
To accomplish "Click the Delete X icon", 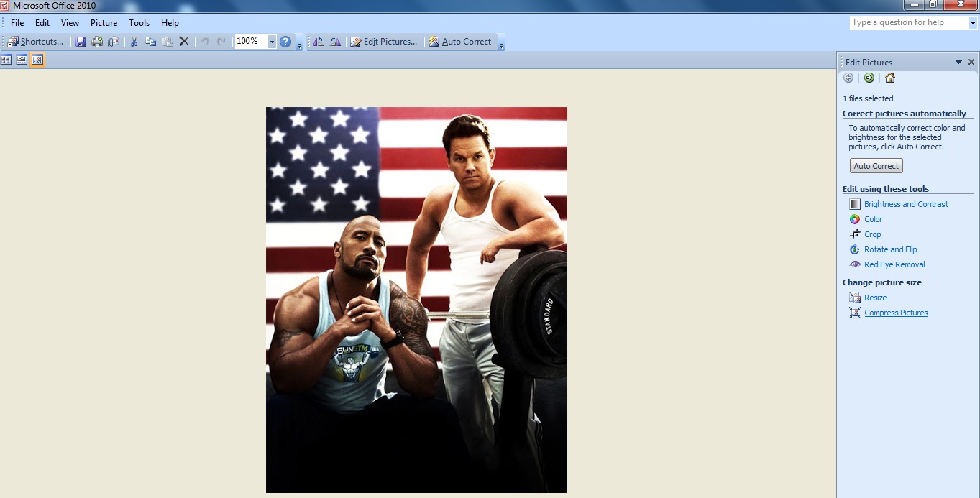I will [184, 42].
